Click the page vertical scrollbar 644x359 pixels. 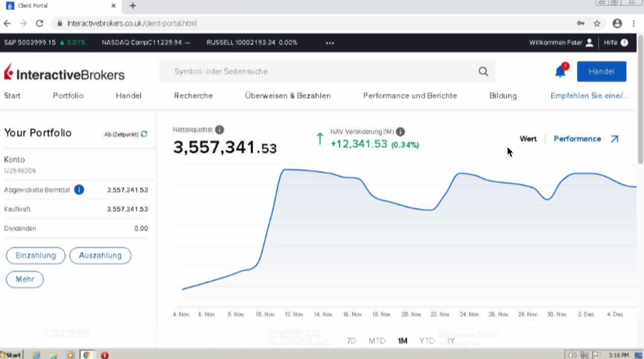point(640,99)
